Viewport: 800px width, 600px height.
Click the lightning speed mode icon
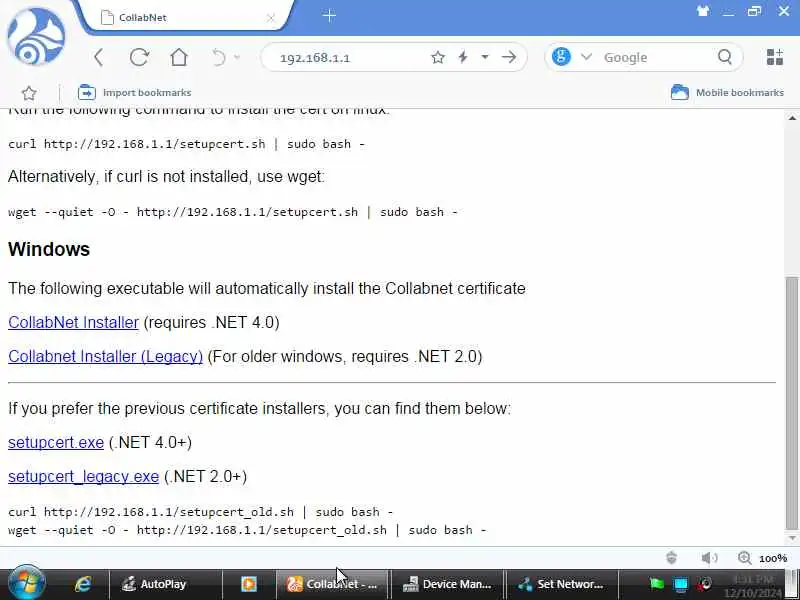click(463, 57)
